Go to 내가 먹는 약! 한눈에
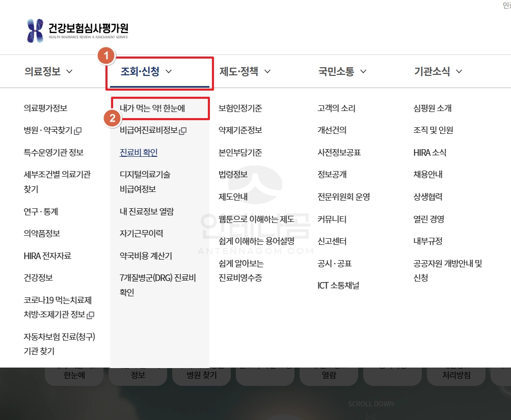 tap(152, 108)
